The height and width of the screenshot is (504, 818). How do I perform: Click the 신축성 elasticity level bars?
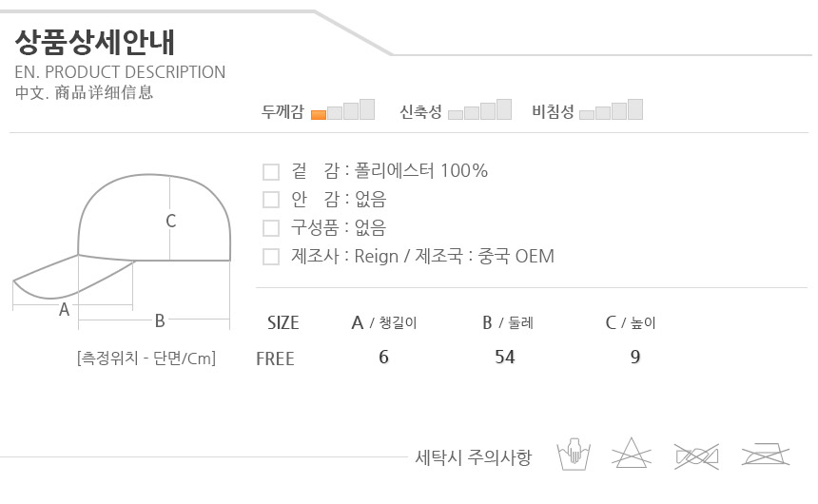pos(479,109)
